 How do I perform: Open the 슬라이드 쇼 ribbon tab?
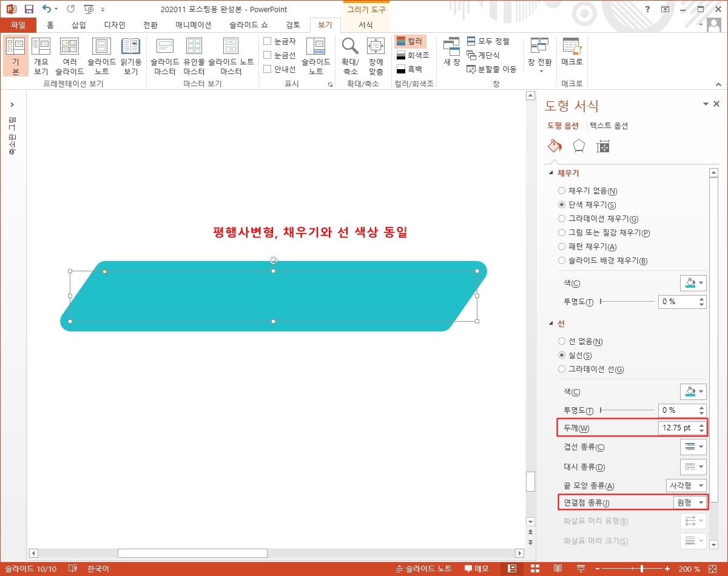(248, 25)
